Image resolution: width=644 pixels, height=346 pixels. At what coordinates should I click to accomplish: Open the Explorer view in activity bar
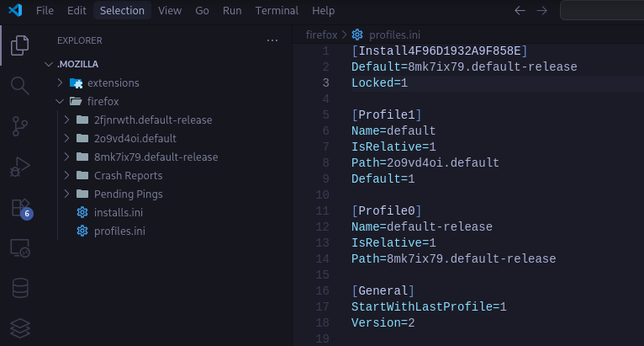[x=19, y=45]
